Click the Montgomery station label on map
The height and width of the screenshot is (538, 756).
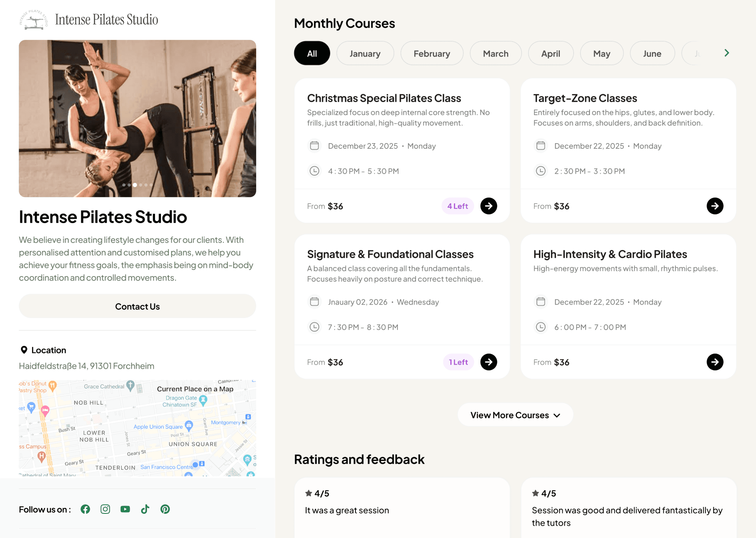[x=226, y=422]
